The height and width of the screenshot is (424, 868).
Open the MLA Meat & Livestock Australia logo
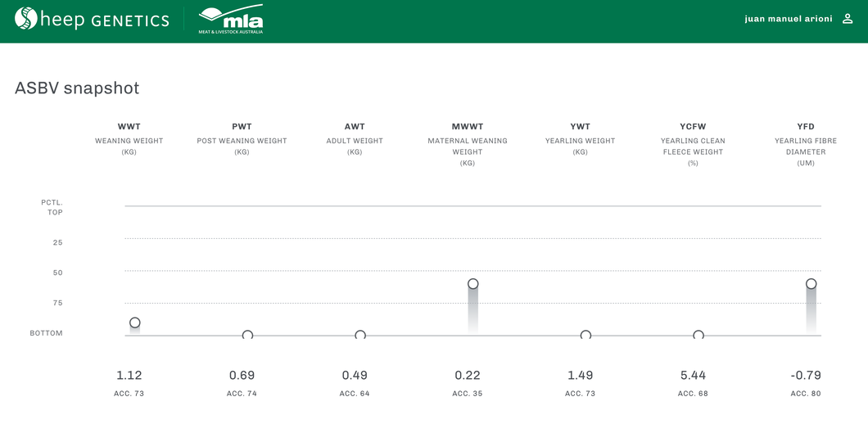pyautogui.click(x=231, y=20)
